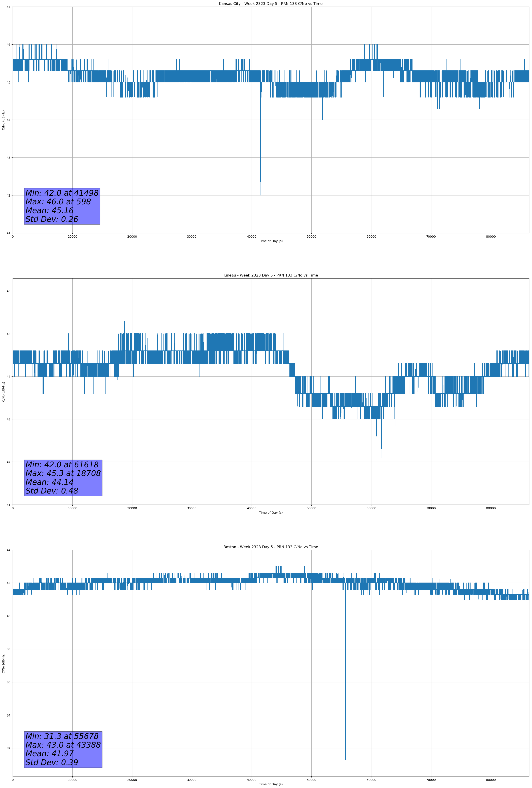The width and height of the screenshot is (532, 788).
Task: Click the Kansas City minimum dip at 42.0
Action: click(261, 194)
